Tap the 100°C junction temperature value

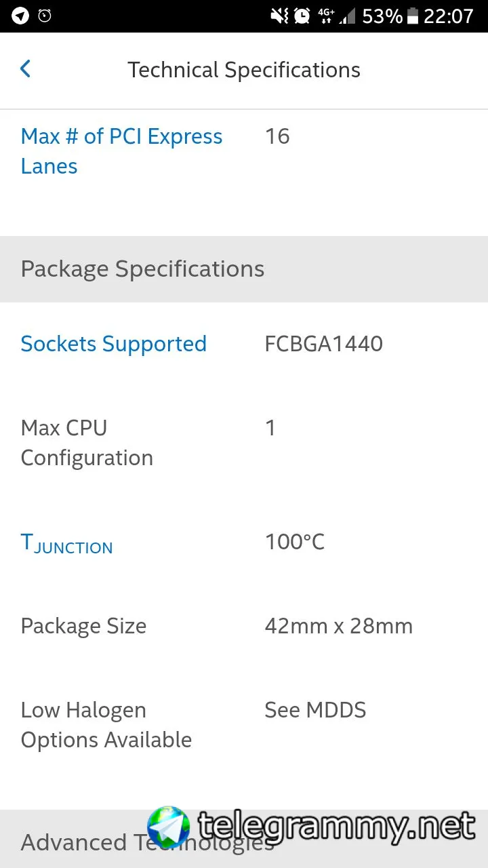(x=294, y=542)
